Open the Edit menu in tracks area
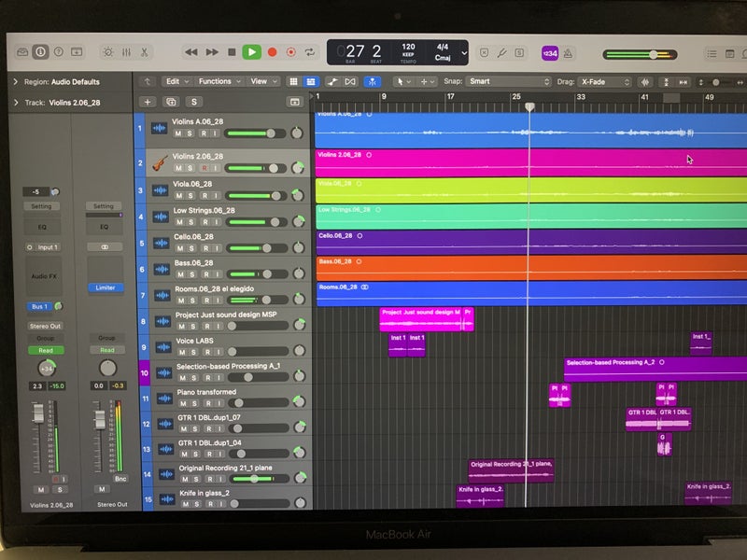 coord(175,82)
